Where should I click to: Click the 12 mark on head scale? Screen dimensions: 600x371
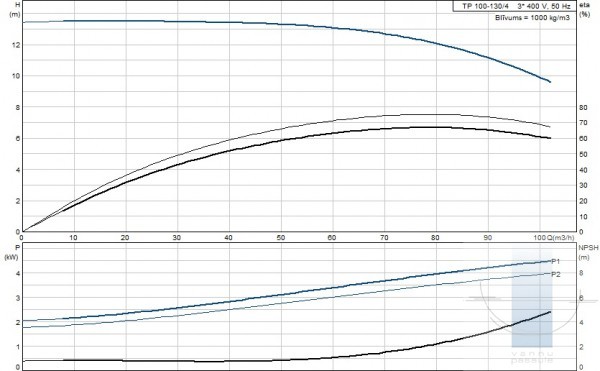[16, 45]
